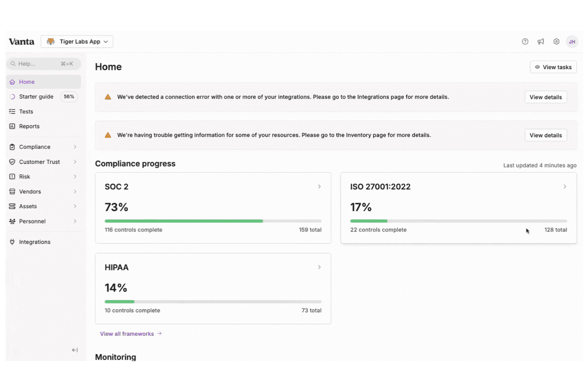Open the HIPAA card arrow
This screenshot has height=392, width=588.
point(319,267)
